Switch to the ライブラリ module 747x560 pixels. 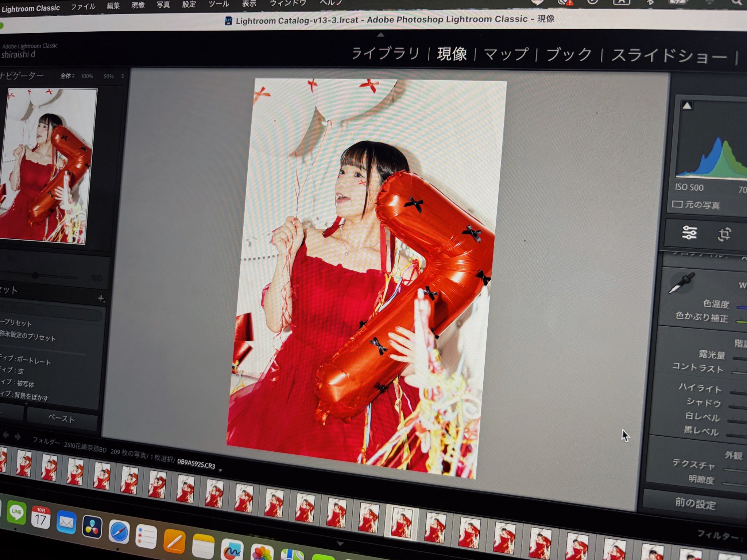(385, 54)
